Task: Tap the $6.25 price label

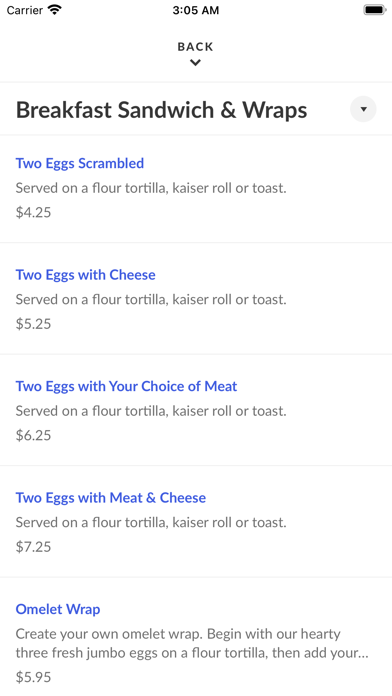Action: pos(33,435)
